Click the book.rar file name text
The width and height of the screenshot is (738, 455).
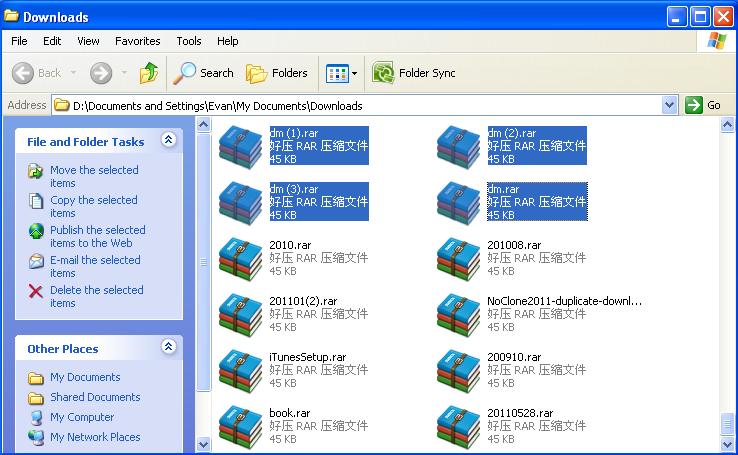click(x=289, y=413)
